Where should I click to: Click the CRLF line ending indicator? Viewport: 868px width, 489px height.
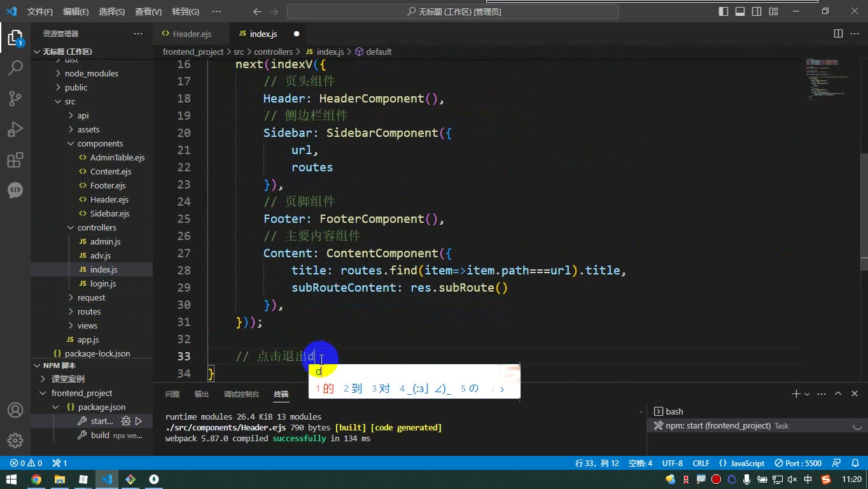(x=701, y=463)
